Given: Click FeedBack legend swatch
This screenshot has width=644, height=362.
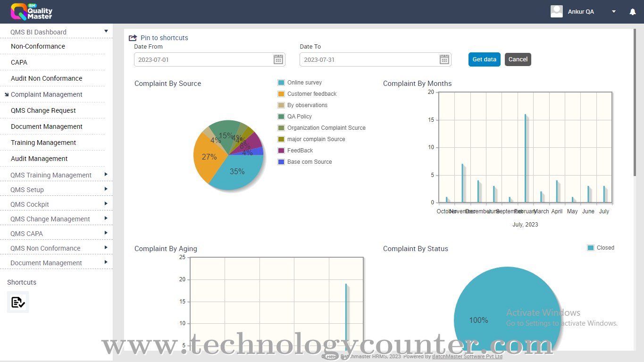Looking at the screenshot, I should tap(281, 151).
